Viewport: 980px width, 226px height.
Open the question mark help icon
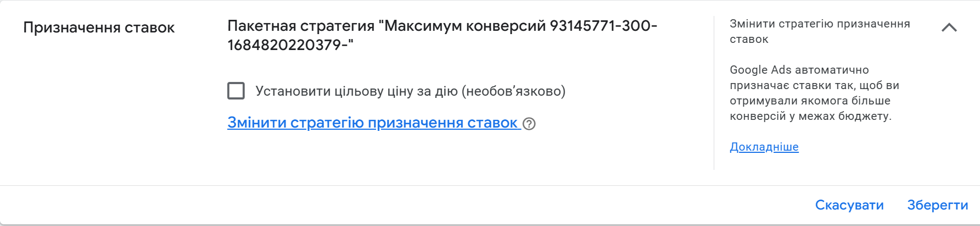(x=529, y=124)
